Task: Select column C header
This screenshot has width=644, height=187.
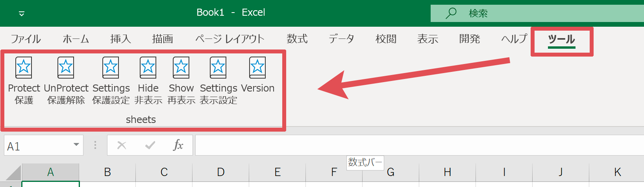Action: [x=164, y=172]
